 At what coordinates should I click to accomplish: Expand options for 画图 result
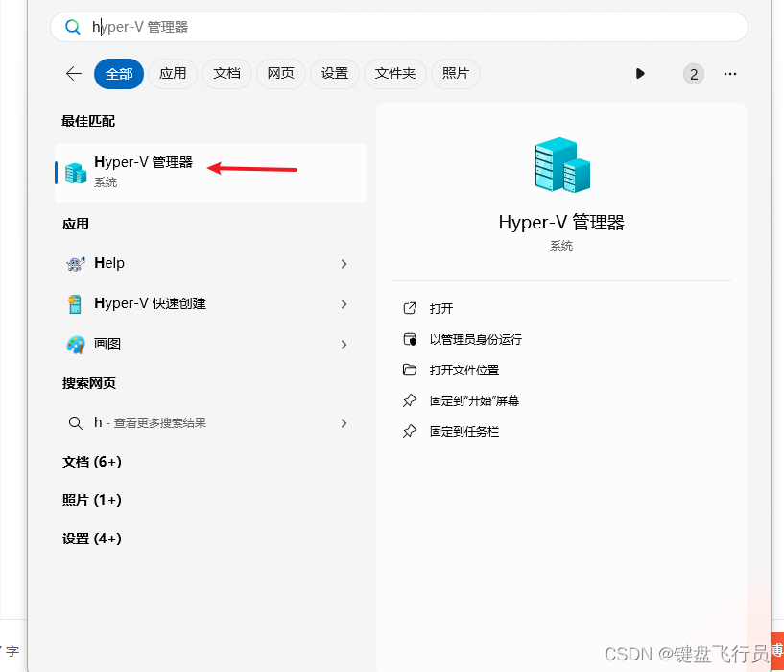point(344,345)
